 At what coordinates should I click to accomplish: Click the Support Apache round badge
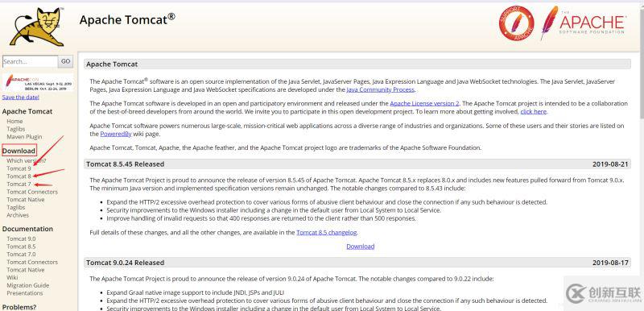pyautogui.click(x=516, y=23)
